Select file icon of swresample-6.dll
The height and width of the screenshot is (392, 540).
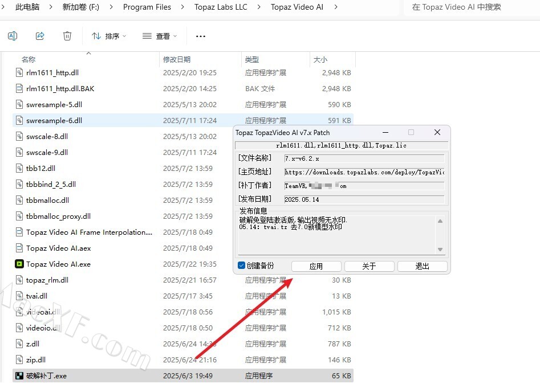tap(19, 120)
